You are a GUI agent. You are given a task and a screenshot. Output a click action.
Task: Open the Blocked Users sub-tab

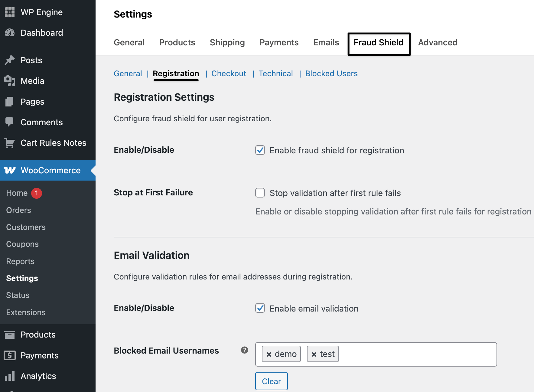tap(331, 73)
